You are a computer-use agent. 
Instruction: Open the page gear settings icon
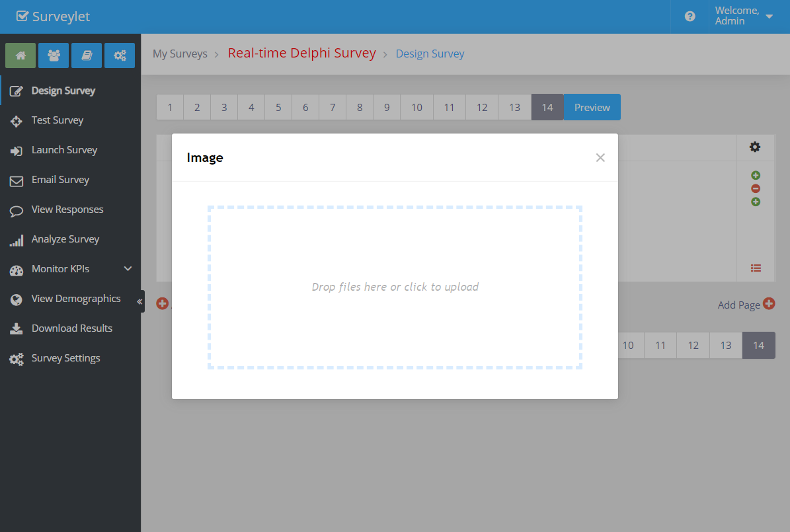pyautogui.click(x=755, y=147)
